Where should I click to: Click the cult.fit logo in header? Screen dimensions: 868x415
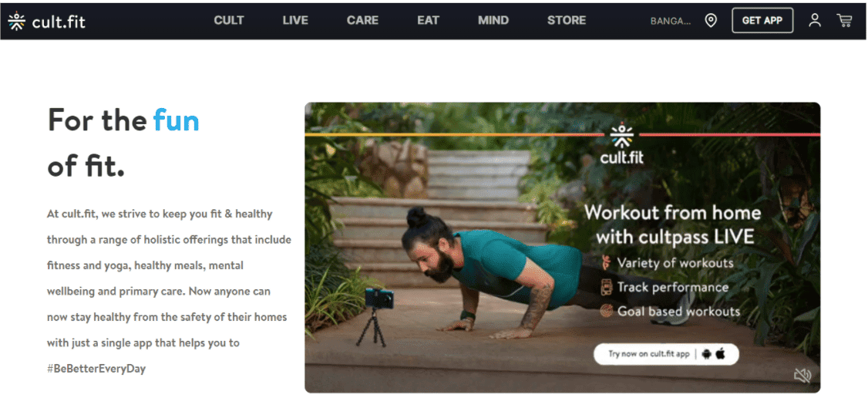[x=46, y=21]
